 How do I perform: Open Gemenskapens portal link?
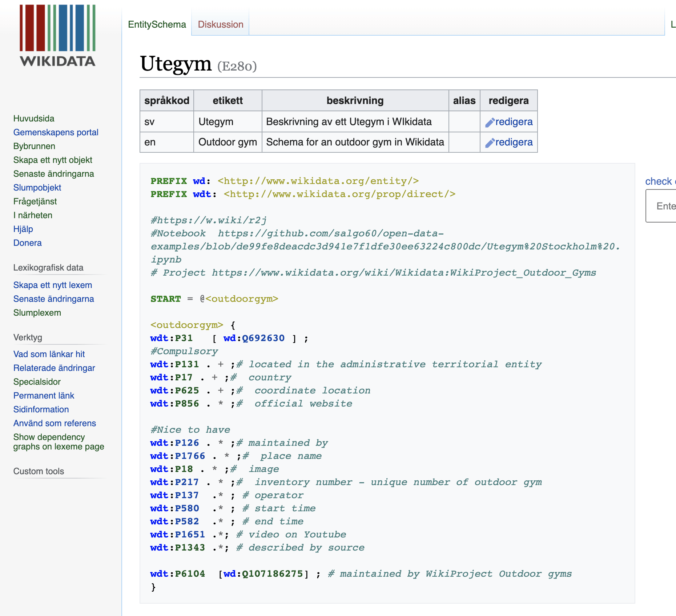coord(56,132)
